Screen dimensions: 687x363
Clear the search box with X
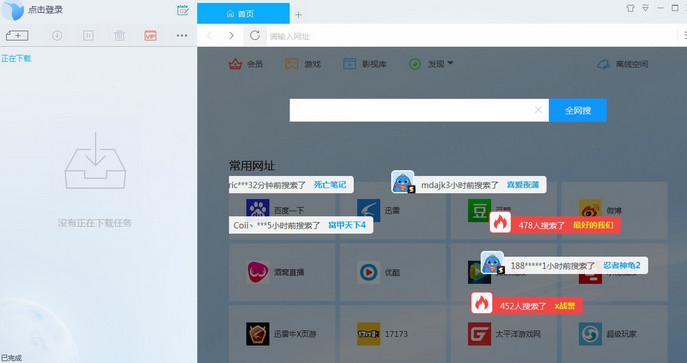(x=538, y=110)
